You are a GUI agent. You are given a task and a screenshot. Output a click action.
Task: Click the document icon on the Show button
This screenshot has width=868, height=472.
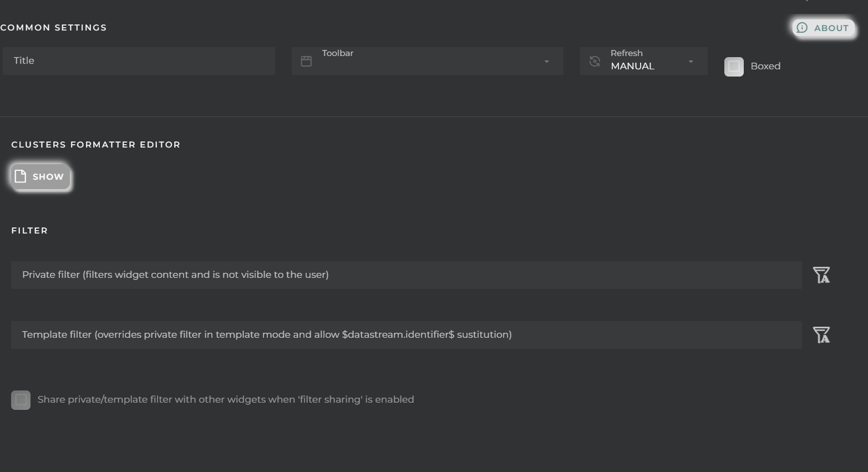click(21, 176)
